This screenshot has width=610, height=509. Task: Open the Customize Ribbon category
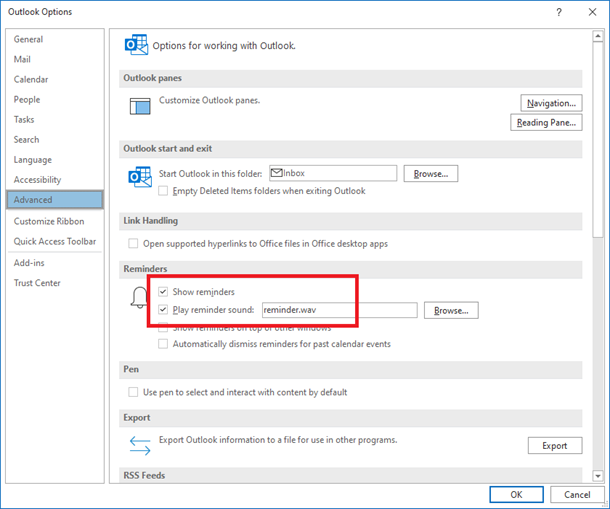tap(49, 221)
